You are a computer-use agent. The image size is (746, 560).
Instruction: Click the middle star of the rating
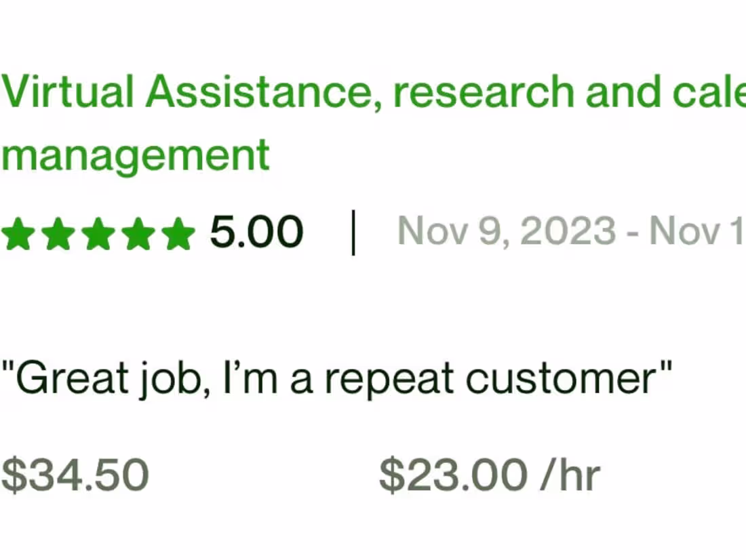(x=98, y=233)
